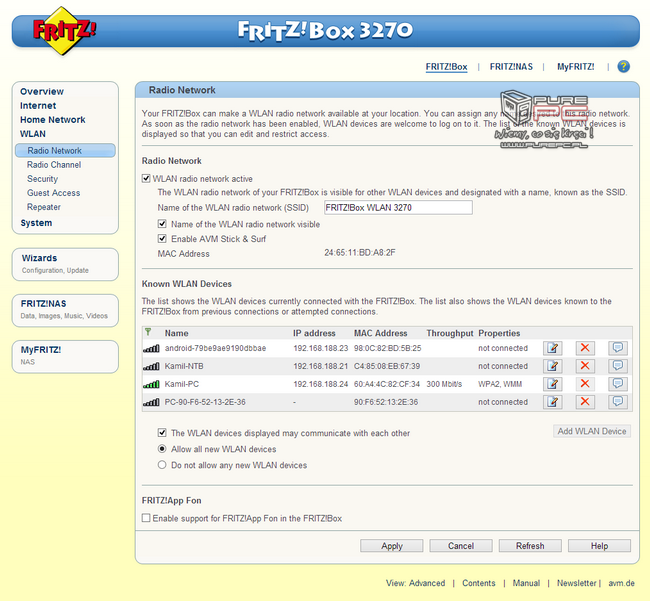
Task: Edit the PC-90-F6-52-13-2E-36 device entry
Action: (553, 402)
